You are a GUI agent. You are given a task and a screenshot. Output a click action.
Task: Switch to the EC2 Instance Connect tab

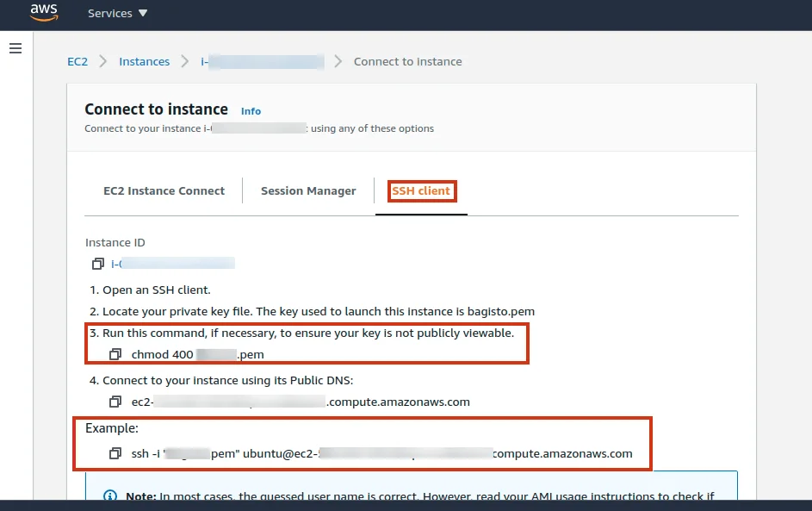[163, 190]
